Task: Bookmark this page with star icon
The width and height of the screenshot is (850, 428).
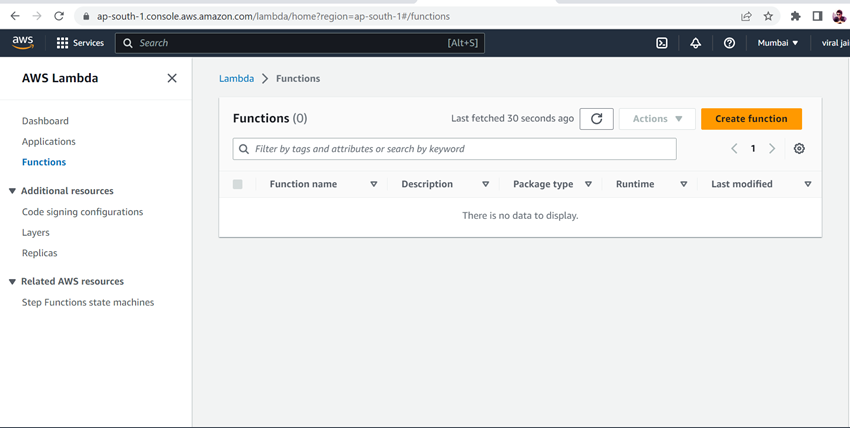Action: coord(768,16)
